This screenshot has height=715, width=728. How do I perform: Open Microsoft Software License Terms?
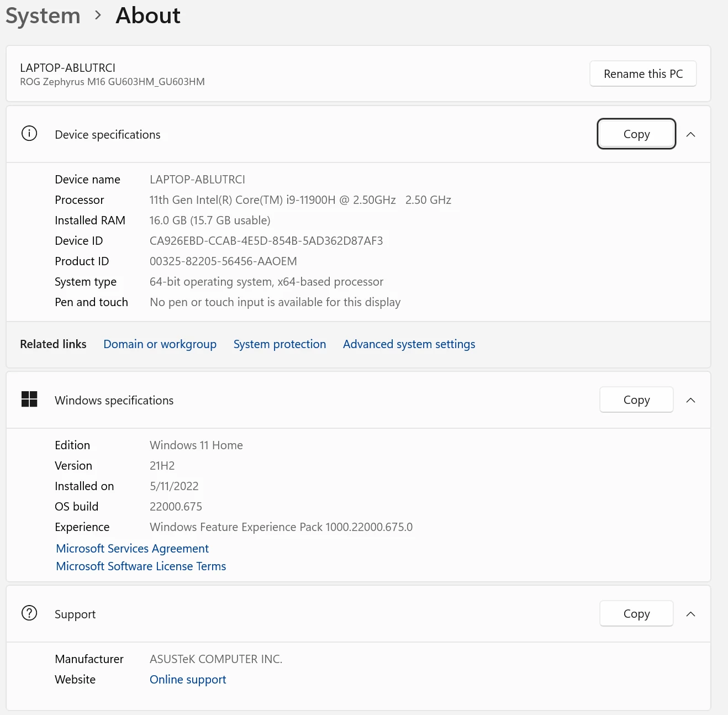(x=141, y=566)
